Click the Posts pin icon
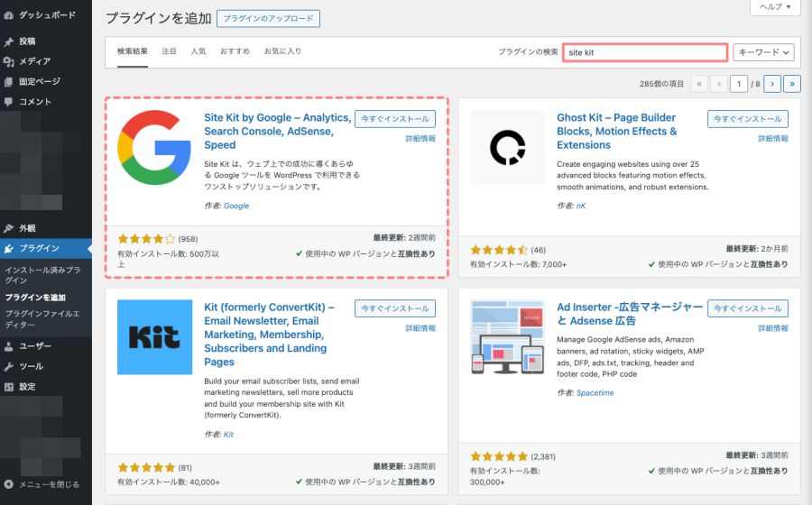812x505 pixels. 8,41
